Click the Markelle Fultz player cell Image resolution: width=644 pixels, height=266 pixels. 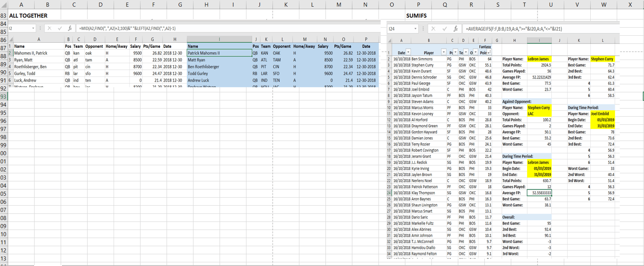[x=429, y=224]
